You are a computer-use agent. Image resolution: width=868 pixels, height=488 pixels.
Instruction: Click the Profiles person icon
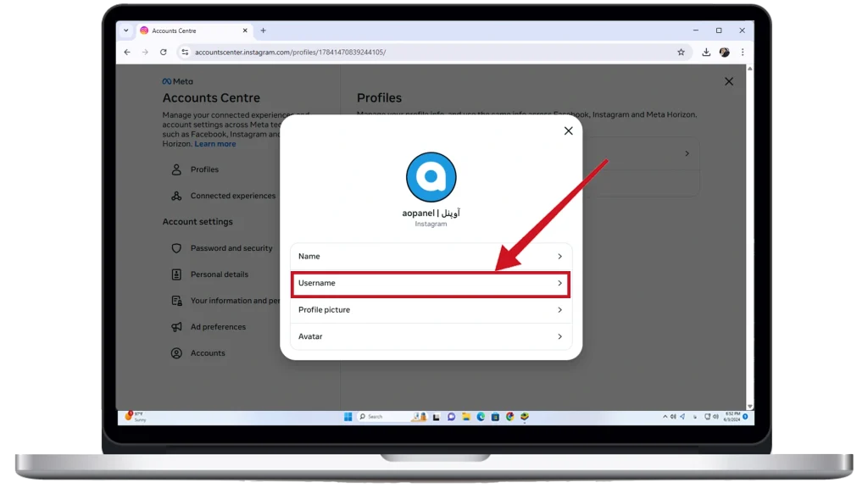coord(176,169)
